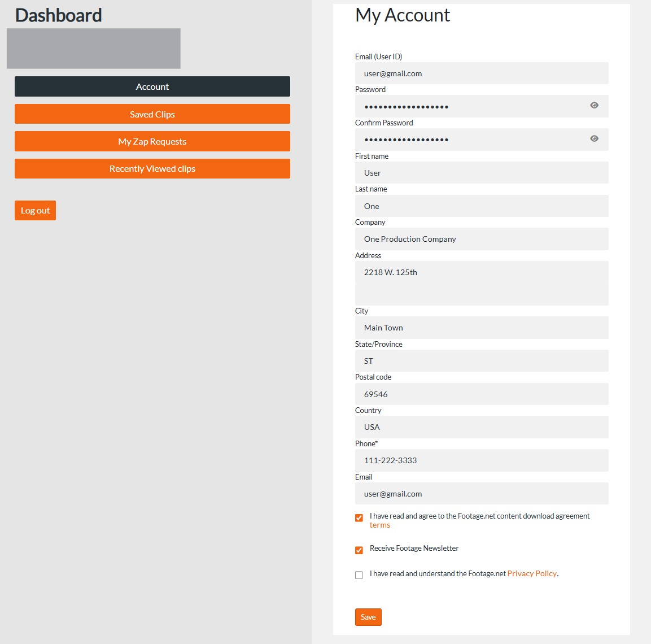This screenshot has height=644, width=651.
Task: Save the account changes
Action: coord(368,617)
